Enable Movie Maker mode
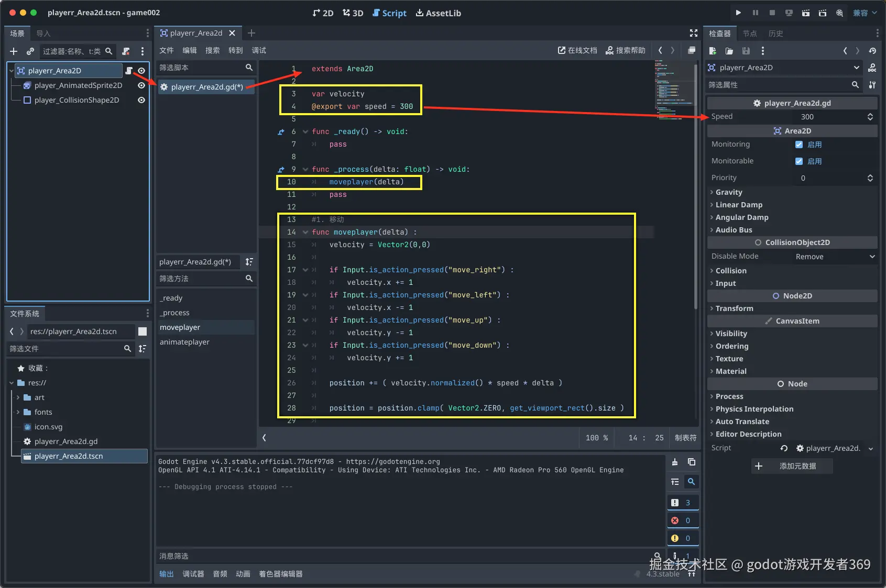 pos(839,13)
